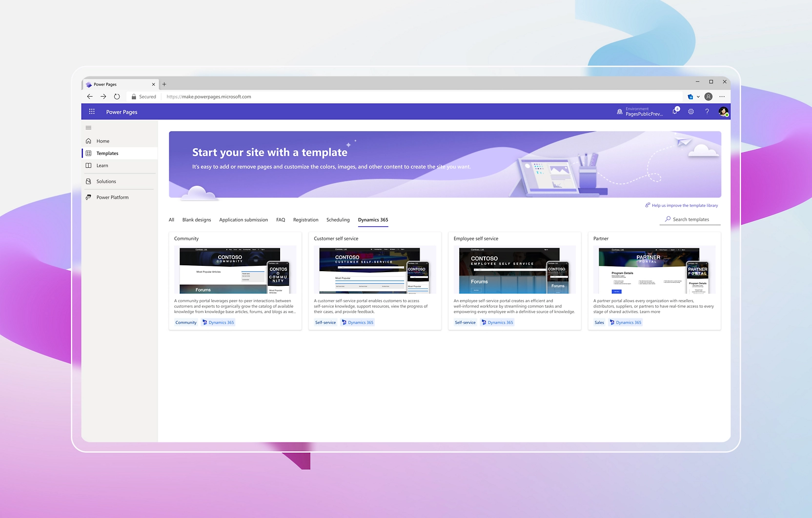The height and width of the screenshot is (518, 812).
Task: Click the Solutions icon in sidebar
Action: (88, 181)
